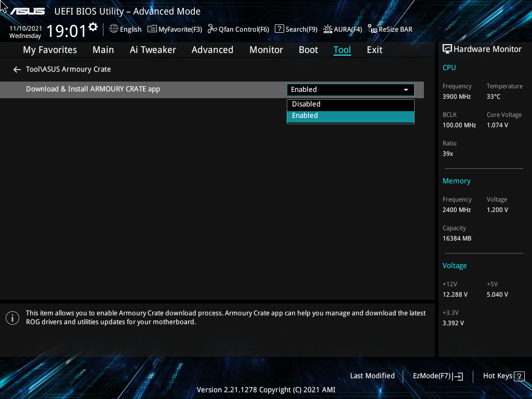Switch to the Main tab
Image resolution: width=532 pixels, height=399 pixels.
(103, 50)
